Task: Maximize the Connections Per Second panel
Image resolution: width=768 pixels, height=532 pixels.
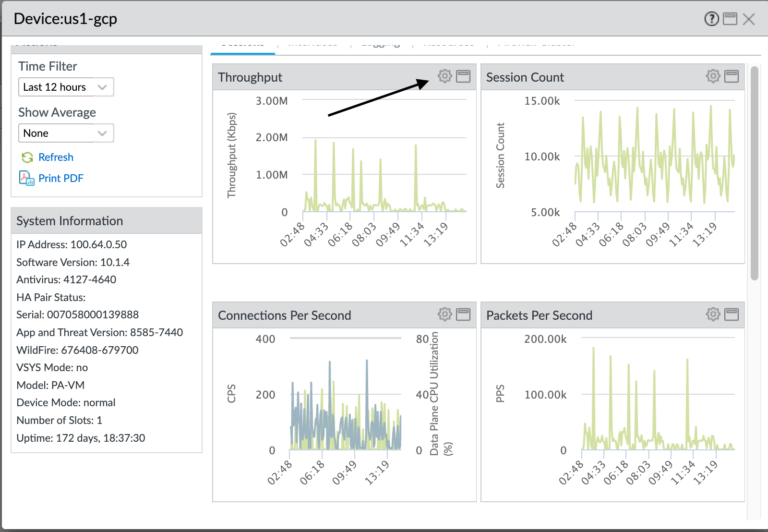Action: click(x=463, y=314)
